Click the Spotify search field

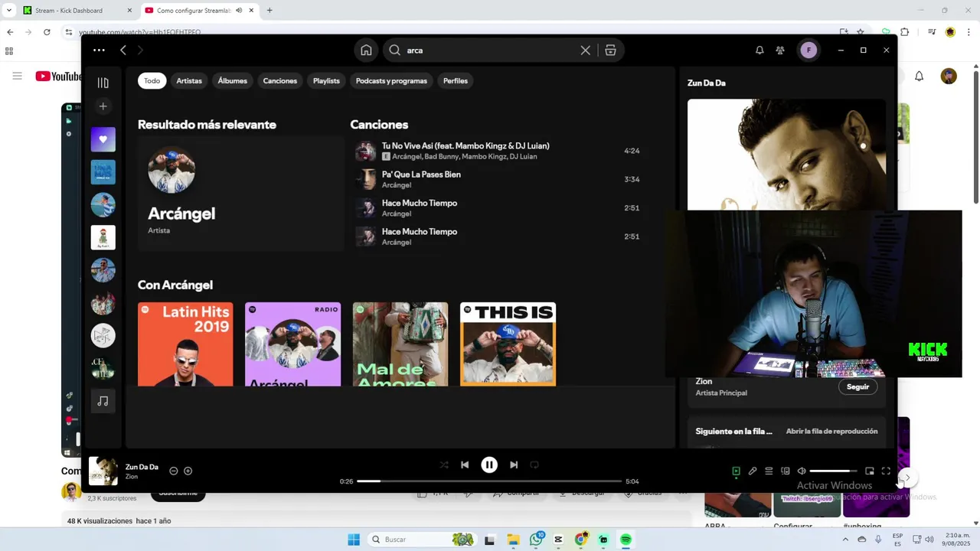point(490,51)
